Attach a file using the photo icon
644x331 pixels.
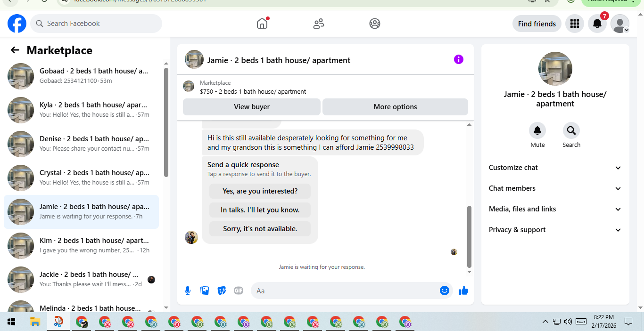(x=205, y=291)
